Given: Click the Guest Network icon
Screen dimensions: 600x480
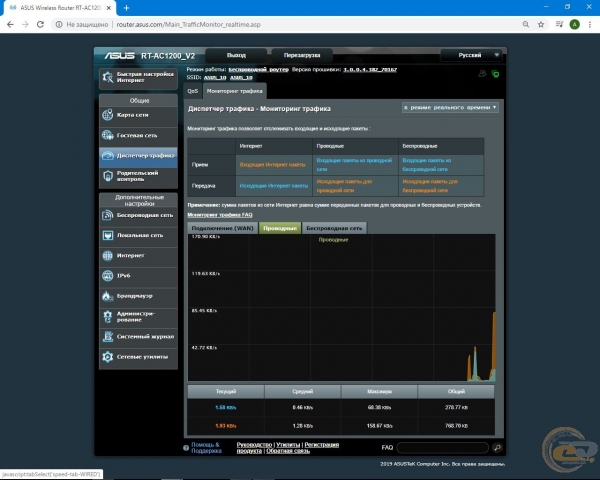Looking at the screenshot, I should coord(108,135).
